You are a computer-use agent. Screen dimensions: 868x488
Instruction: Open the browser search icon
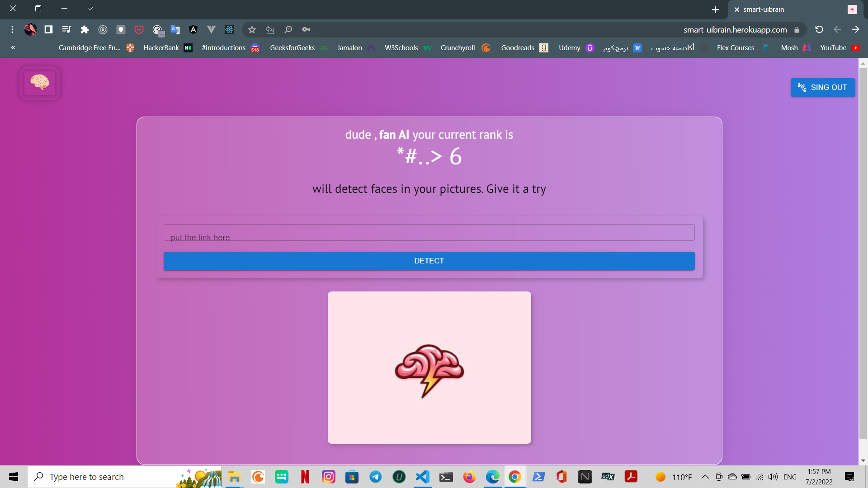[x=288, y=29]
